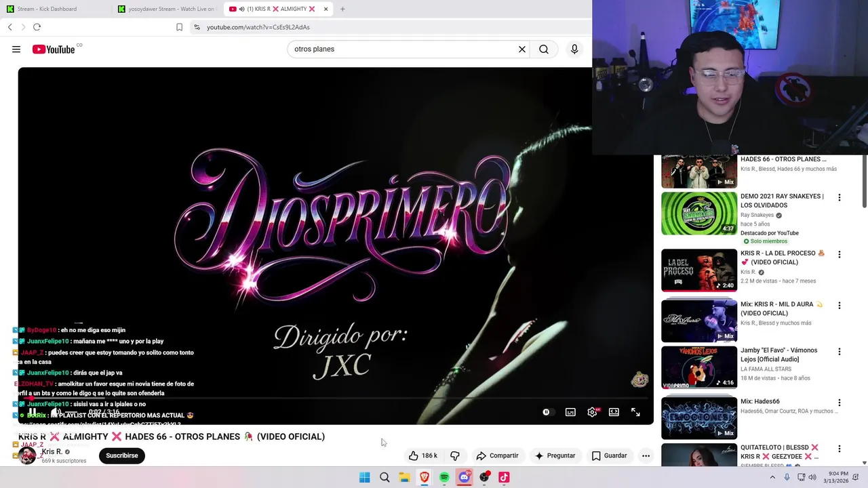Bookmark this page in the address bar
The width and height of the screenshot is (868, 488).
179,27
